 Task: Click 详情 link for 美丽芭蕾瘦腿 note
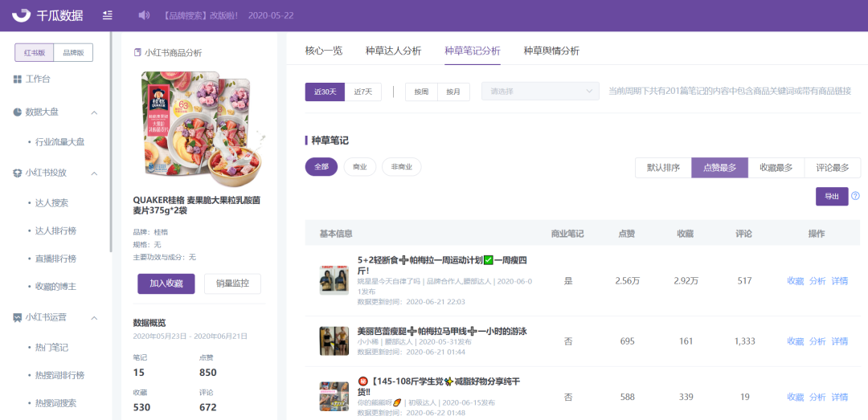pyautogui.click(x=840, y=341)
